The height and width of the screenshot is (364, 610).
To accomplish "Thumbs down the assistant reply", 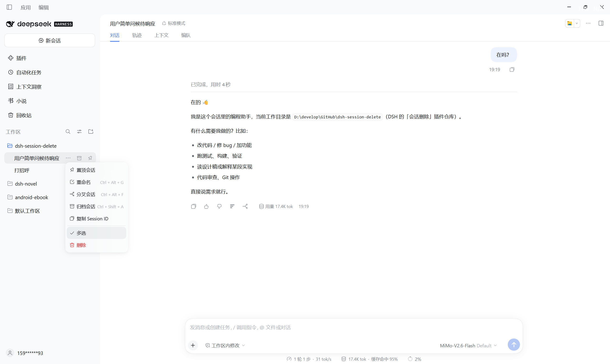I will pos(219,207).
